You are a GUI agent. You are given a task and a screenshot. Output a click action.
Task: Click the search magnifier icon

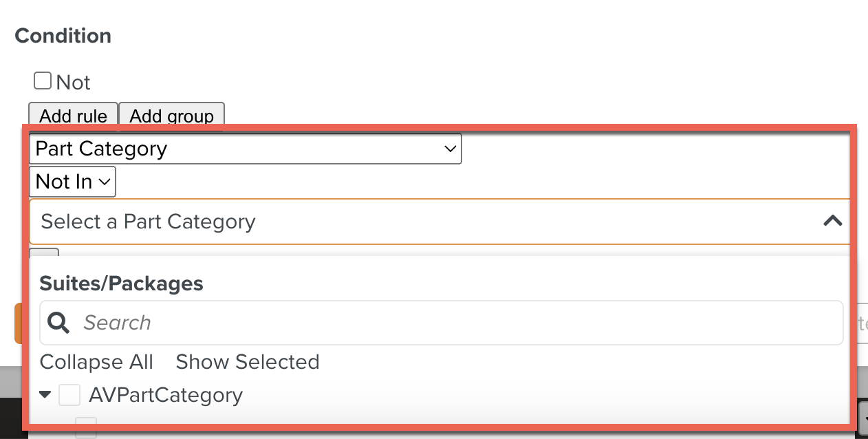[x=58, y=323]
